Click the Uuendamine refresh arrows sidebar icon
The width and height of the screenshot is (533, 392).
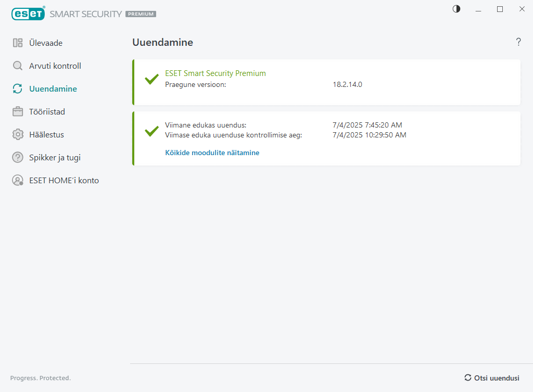[x=18, y=89]
